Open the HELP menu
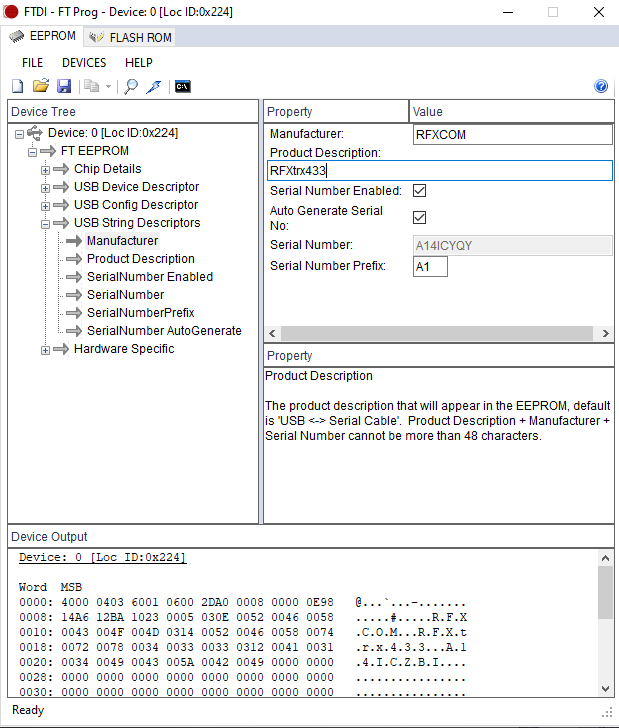 pyautogui.click(x=139, y=63)
